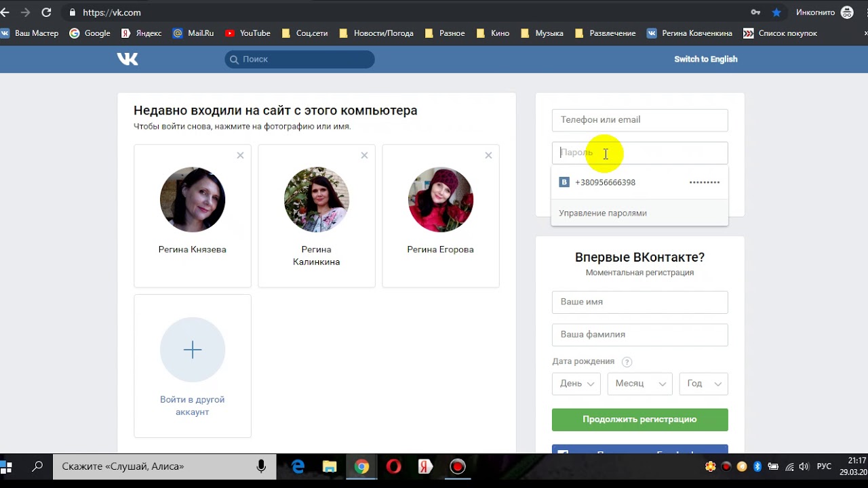868x488 pixels.
Task: Click the microphone icon in Alice search
Action: [x=261, y=466]
